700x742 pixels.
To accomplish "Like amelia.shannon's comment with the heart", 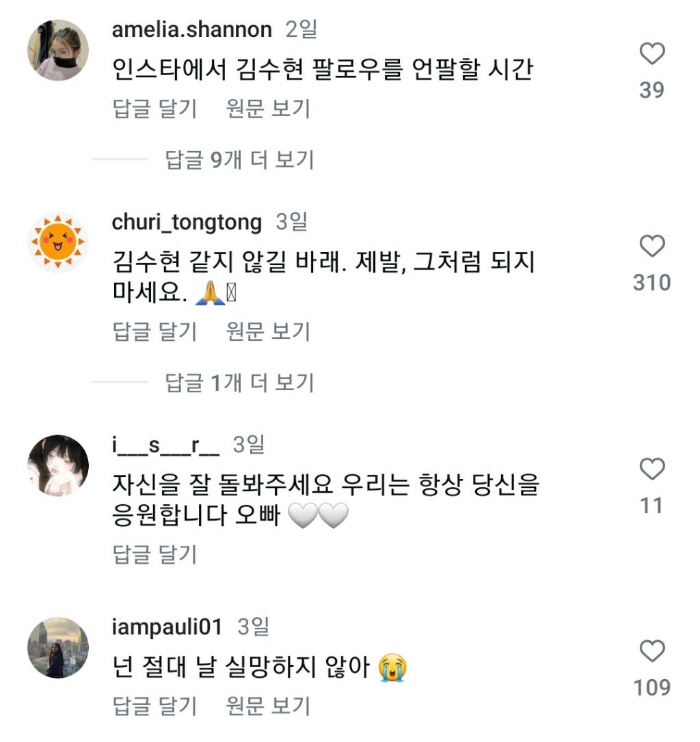I will point(651,54).
